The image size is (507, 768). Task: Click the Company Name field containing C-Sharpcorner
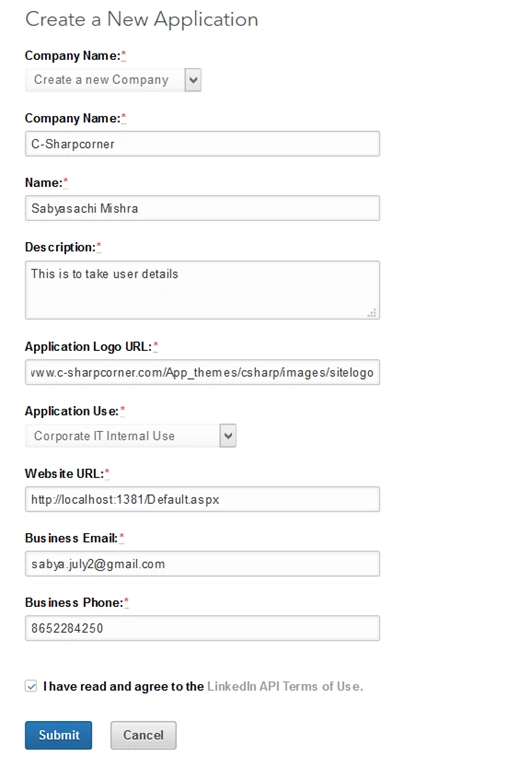202,144
